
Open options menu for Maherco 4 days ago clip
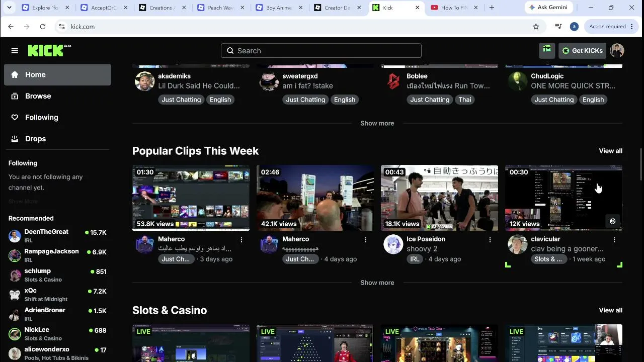[x=366, y=240]
